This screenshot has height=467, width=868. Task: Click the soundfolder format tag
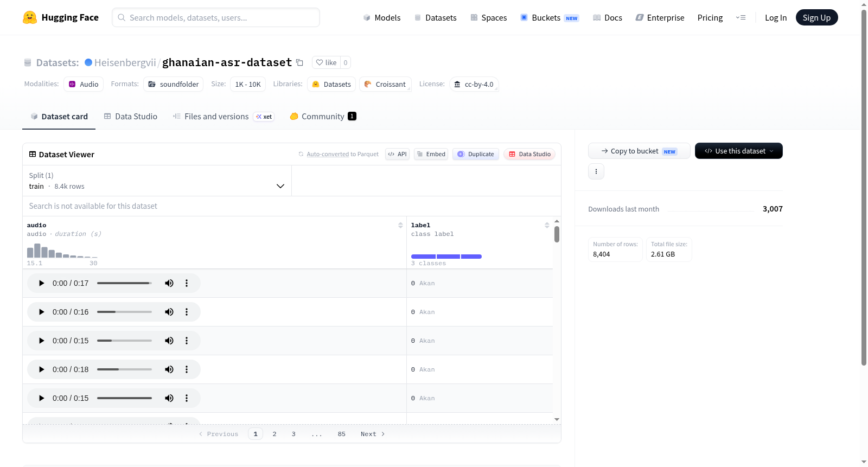click(x=174, y=84)
